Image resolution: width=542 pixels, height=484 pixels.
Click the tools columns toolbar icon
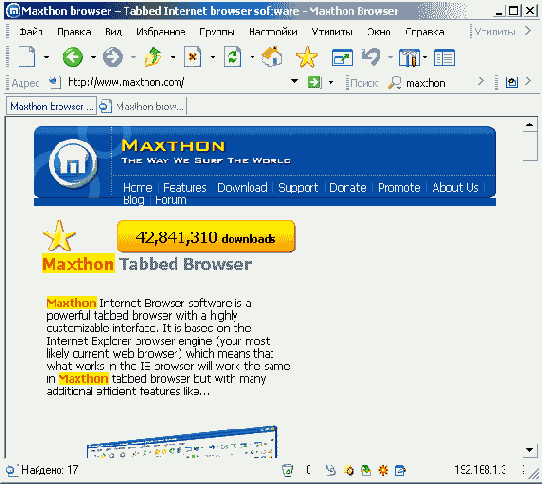[x=409, y=57]
